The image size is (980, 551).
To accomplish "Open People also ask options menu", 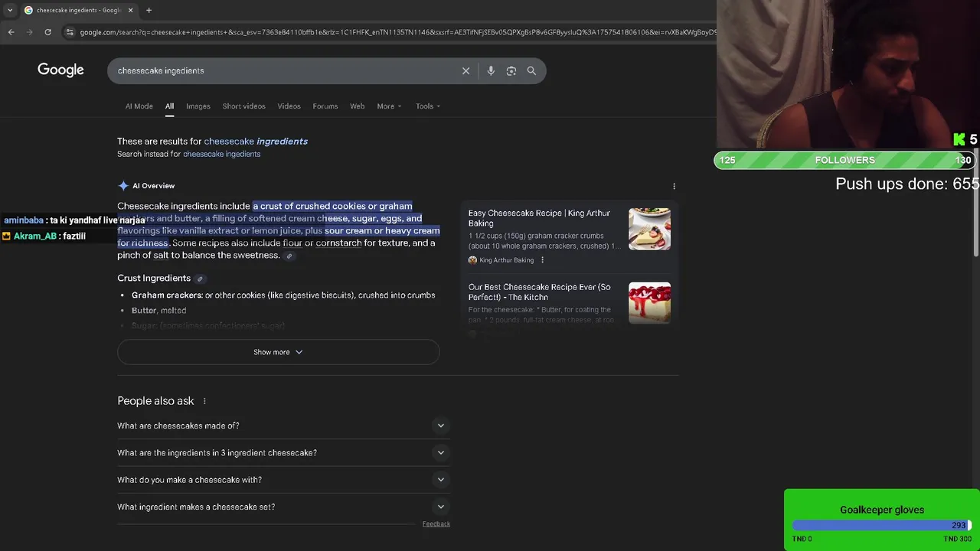I will coord(204,401).
